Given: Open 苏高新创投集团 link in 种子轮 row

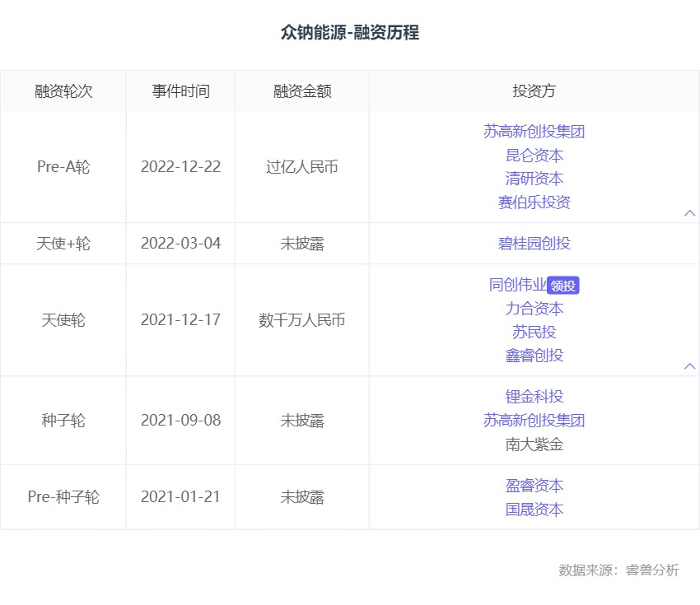Looking at the screenshot, I should (534, 421).
